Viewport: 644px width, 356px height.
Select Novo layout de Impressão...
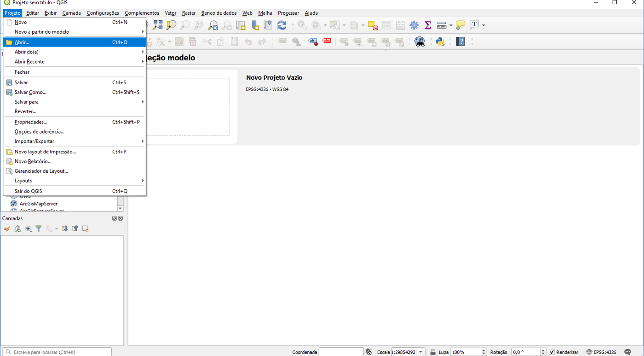(x=74, y=152)
